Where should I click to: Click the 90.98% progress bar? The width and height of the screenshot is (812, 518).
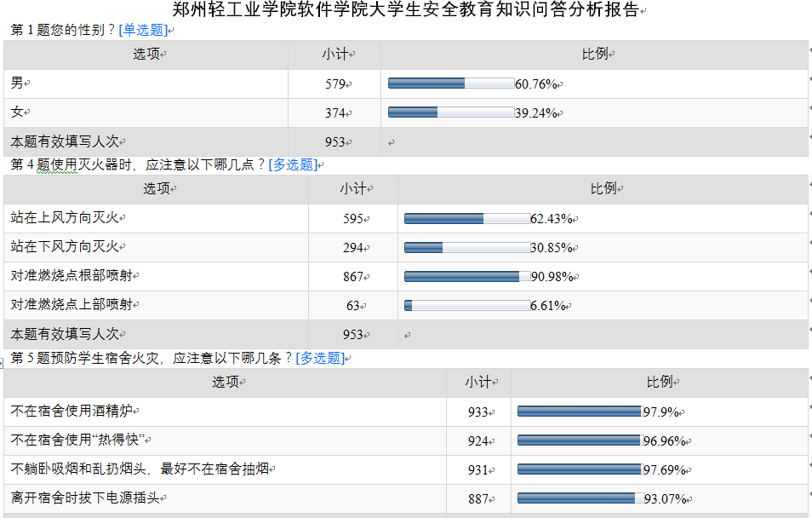point(466,276)
